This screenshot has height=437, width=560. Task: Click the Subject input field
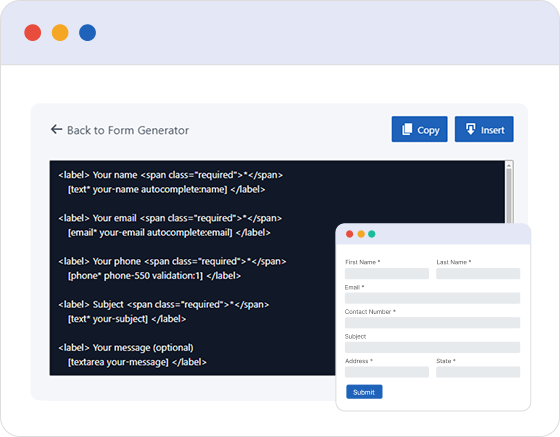pos(432,347)
